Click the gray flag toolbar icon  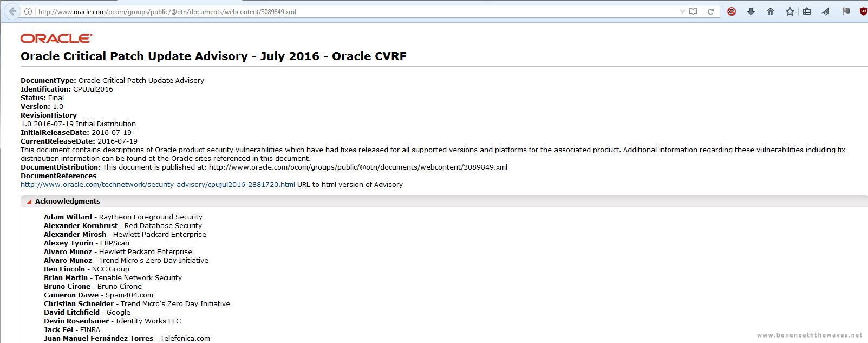[x=846, y=11]
